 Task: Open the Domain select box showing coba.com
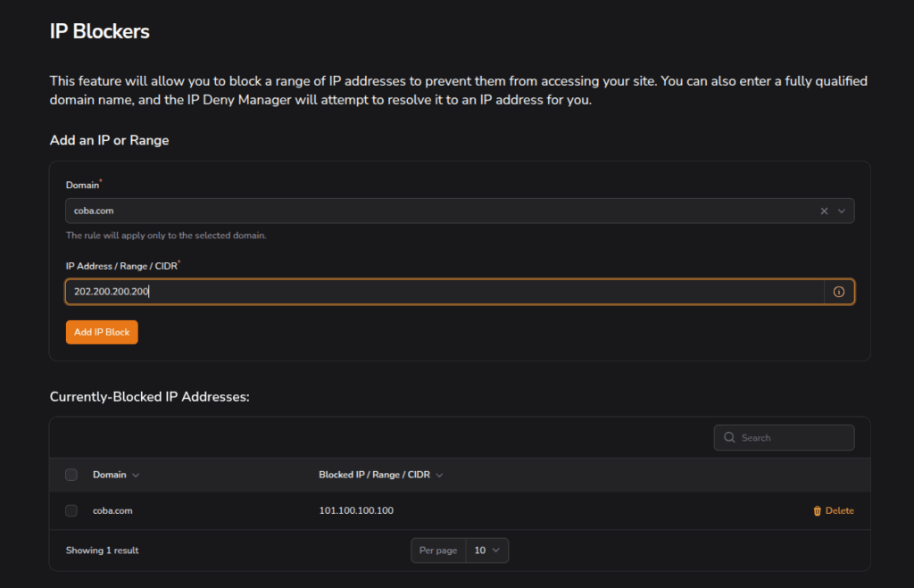tap(437, 211)
